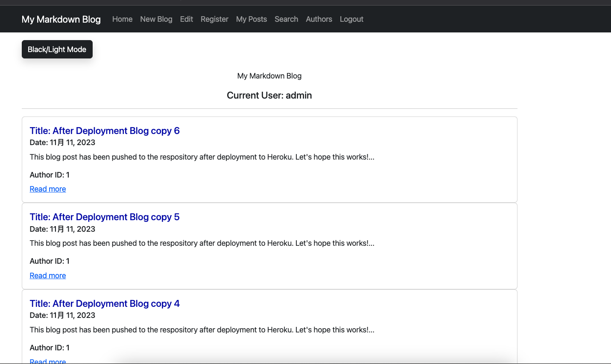Click the date line of Blog copy 6
Screen dimensions: 611x364
[62, 143]
